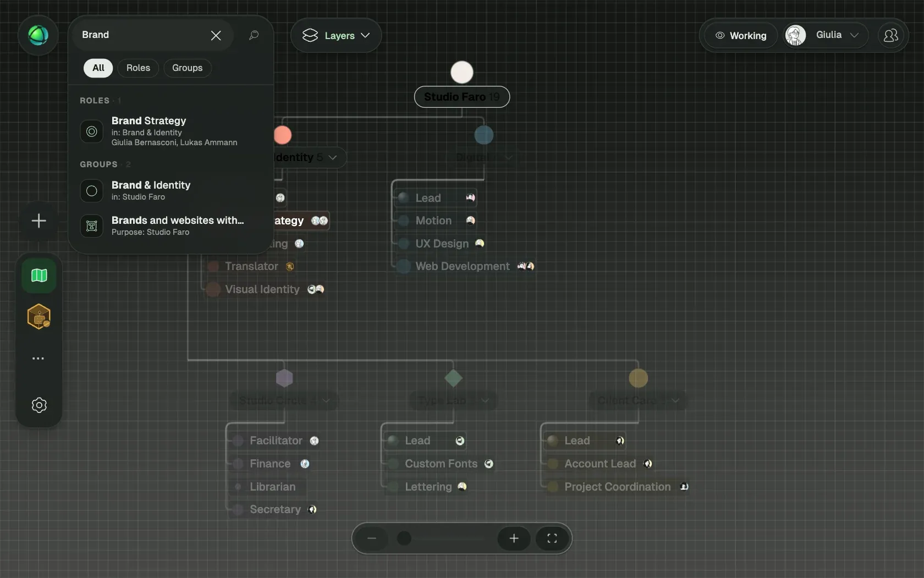Click the Brand & Identity coral circle node
The image size is (924, 578).
point(282,135)
